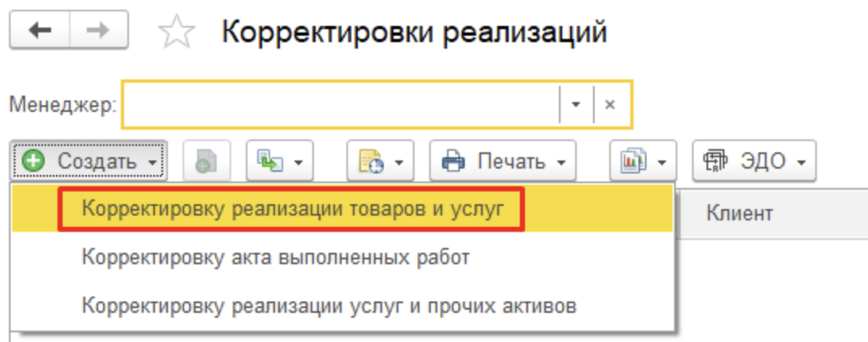Select Корректировку реализации товаров и услуг
This screenshot has width=868, height=342.
click(x=293, y=210)
